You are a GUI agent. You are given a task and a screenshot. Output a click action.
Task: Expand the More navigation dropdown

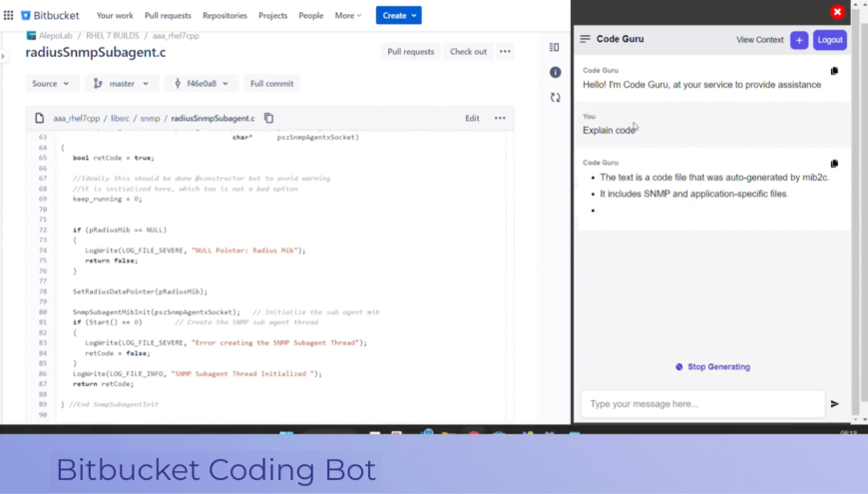347,16
